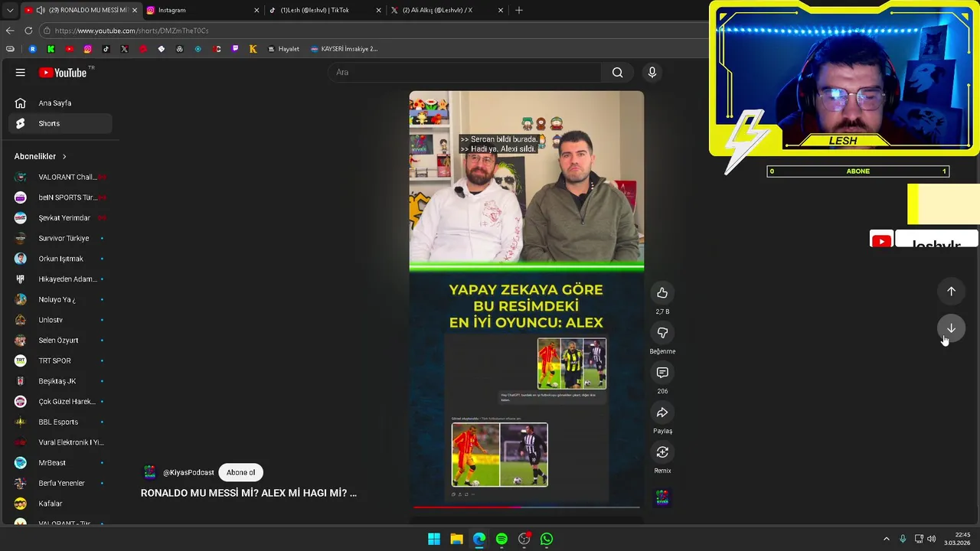Share the short via Paylaş
The image size is (980, 551).
point(662,412)
